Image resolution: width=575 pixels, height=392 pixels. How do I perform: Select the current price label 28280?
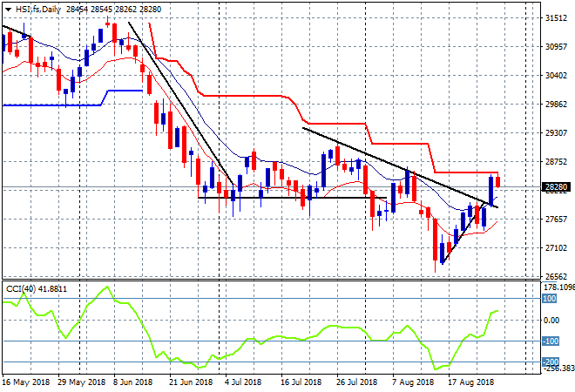coord(556,187)
